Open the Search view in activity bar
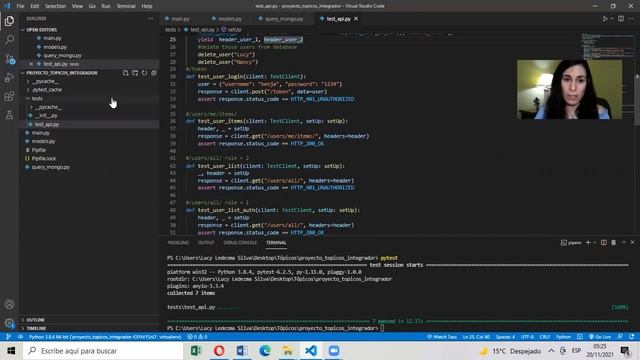Image resolution: width=640 pixels, height=360 pixels. 9,40
